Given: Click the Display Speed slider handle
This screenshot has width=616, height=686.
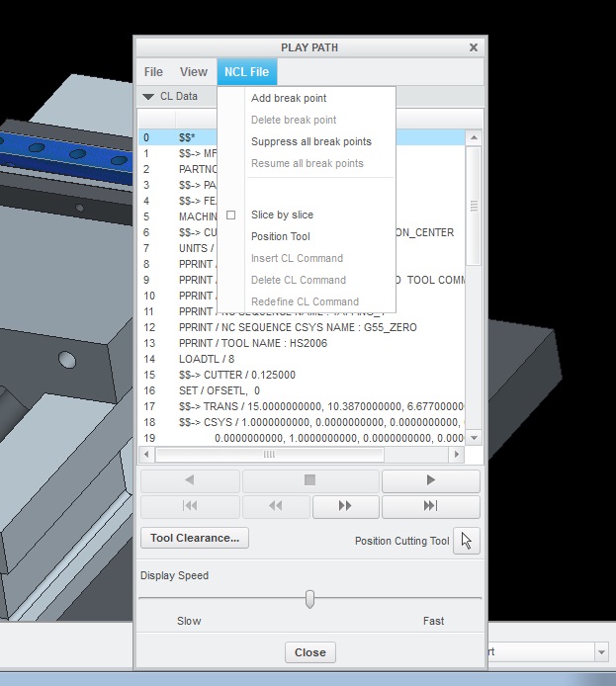Looking at the screenshot, I should [309, 599].
